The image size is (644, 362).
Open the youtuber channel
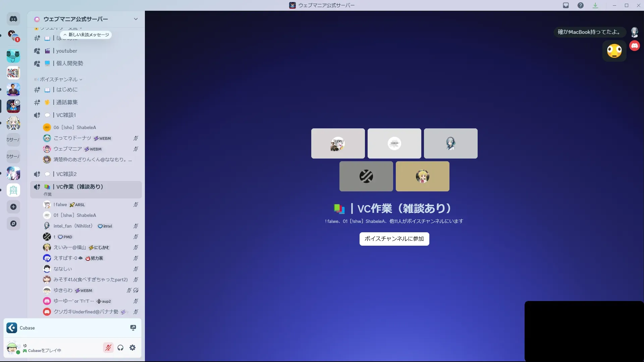point(67,51)
